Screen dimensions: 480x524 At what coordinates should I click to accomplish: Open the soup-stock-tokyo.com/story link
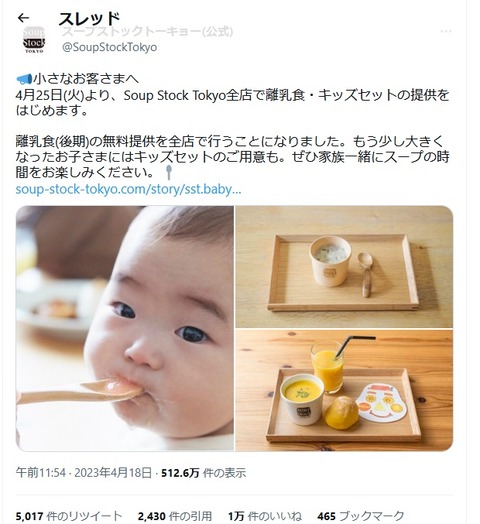coord(128,189)
